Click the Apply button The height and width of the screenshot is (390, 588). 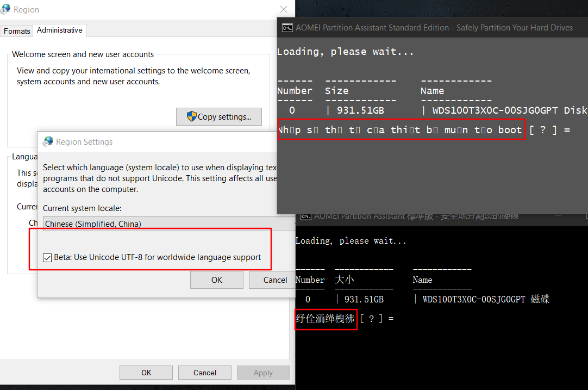point(263,372)
